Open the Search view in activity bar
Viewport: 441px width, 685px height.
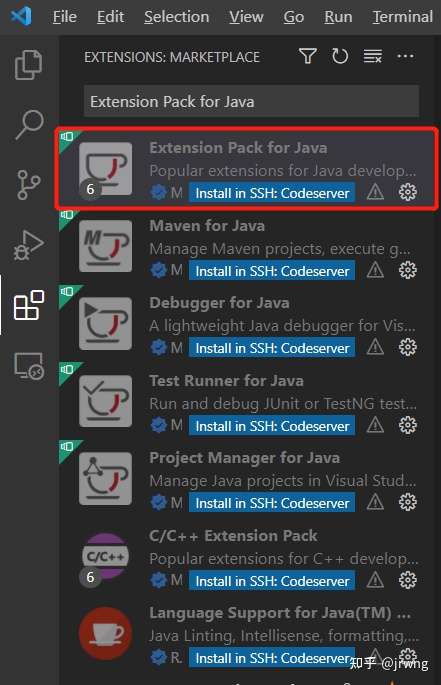[29, 125]
